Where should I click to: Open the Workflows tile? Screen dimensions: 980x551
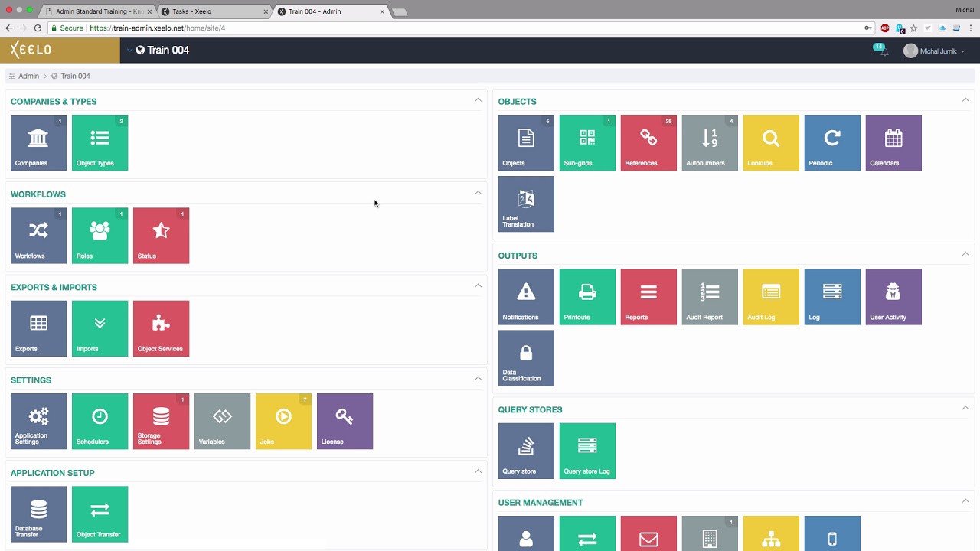pos(38,236)
